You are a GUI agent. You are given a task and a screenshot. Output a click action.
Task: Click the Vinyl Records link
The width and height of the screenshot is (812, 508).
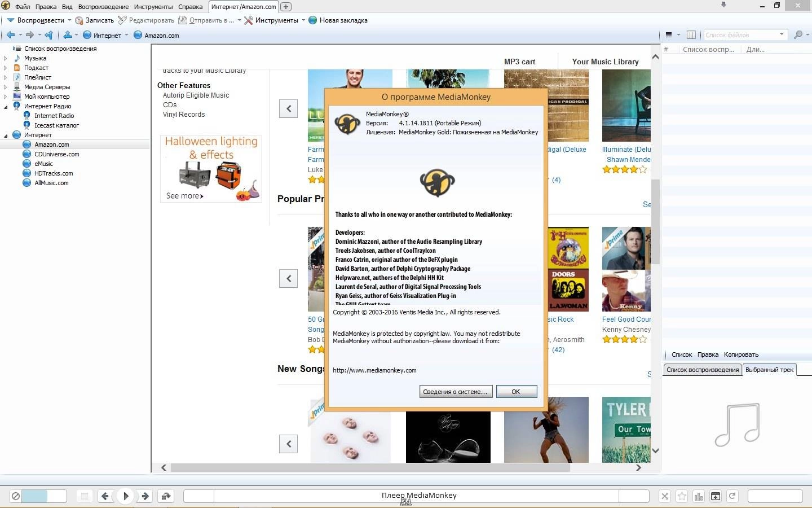click(184, 115)
